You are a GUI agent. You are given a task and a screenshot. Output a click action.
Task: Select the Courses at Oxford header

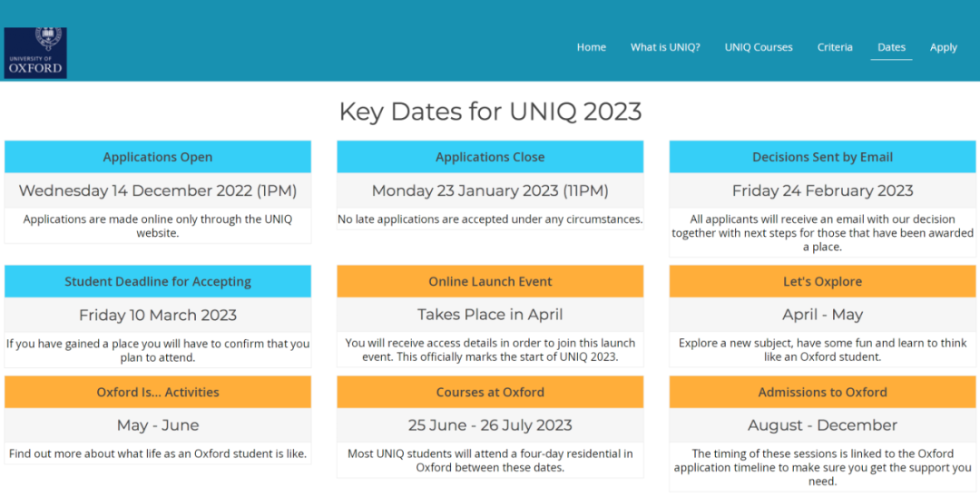coord(490,392)
